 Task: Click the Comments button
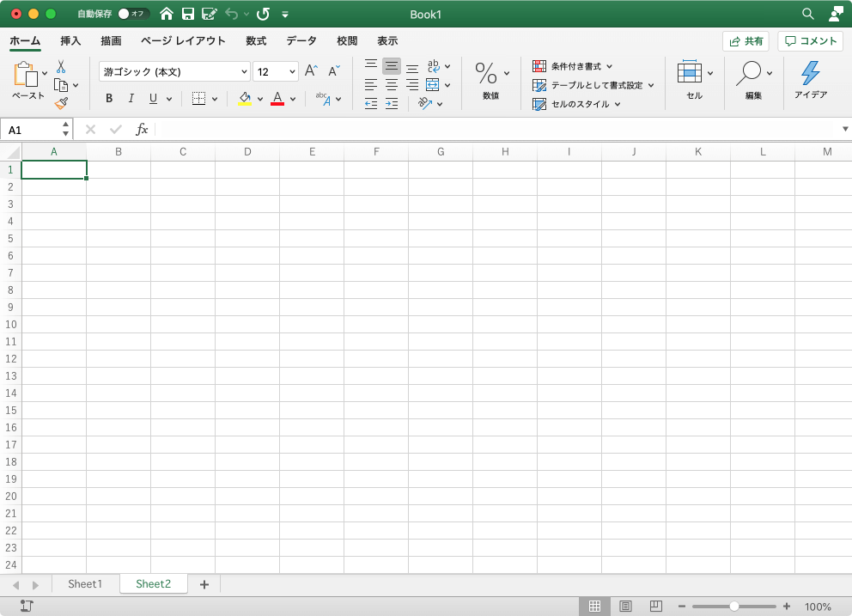click(810, 41)
